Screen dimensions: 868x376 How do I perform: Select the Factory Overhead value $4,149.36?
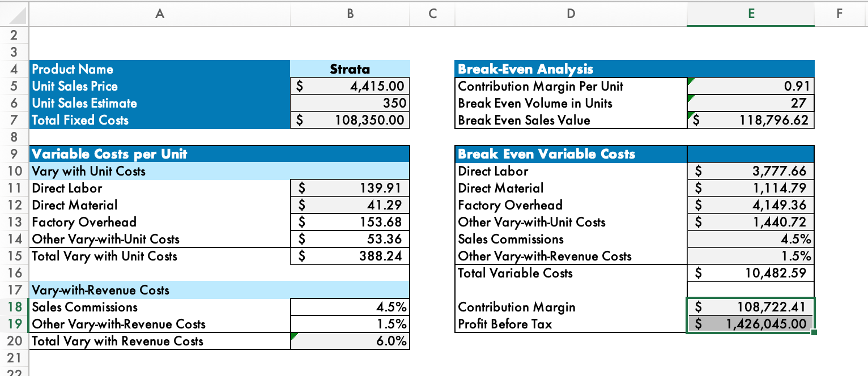coord(750,205)
